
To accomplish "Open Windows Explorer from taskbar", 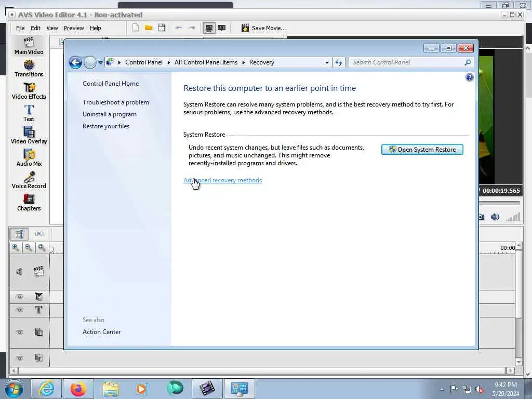I will pos(110,389).
